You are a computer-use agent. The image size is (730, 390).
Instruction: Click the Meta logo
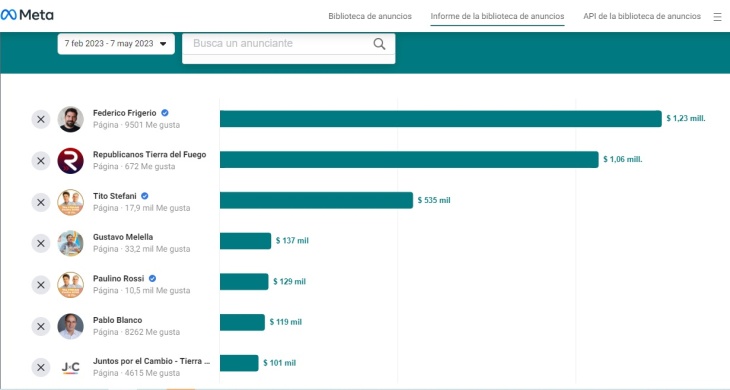(27, 15)
